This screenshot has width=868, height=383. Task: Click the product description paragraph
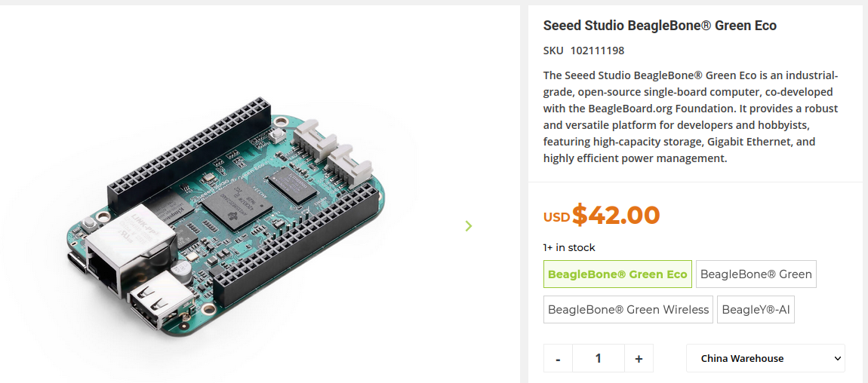691,117
